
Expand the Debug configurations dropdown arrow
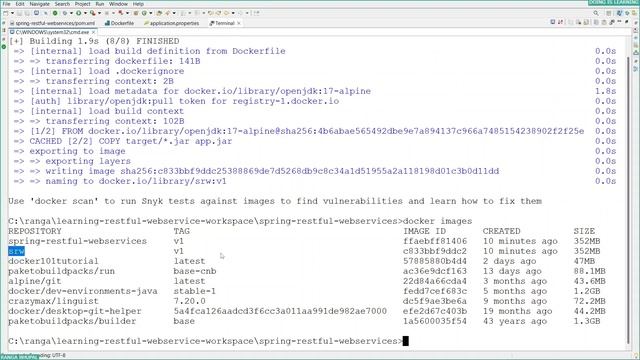71,13
